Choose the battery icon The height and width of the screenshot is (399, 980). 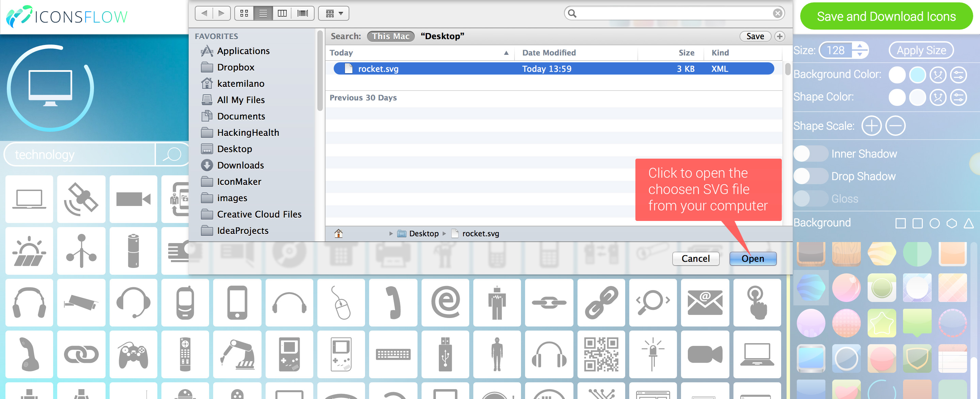click(133, 251)
